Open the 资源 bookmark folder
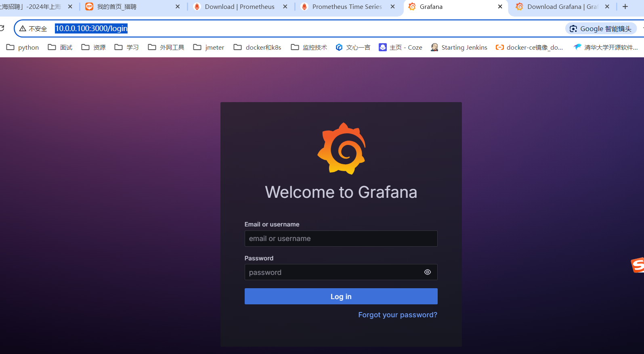 coord(93,47)
